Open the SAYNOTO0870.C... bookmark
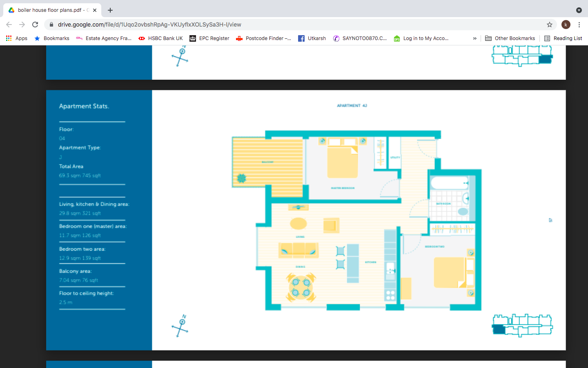 pyautogui.click(x=360, y=38)
